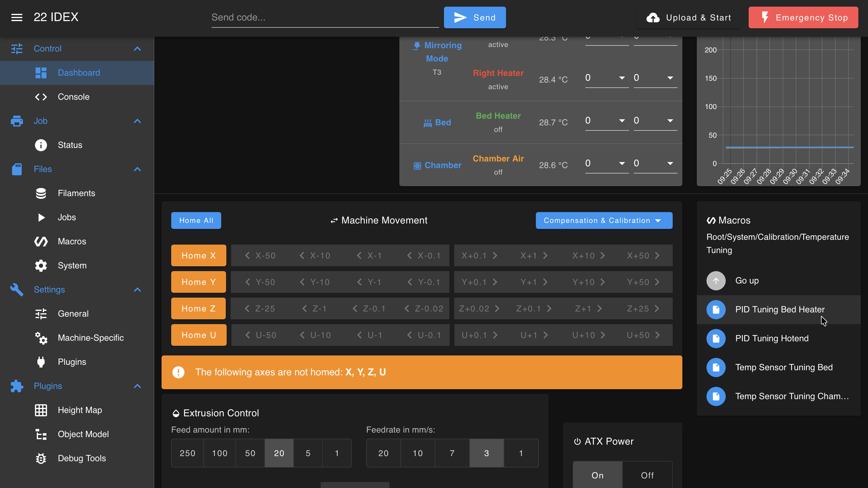The width and height of the screenshot is (868, 488).
Task: Click the Object Model tree icon
Action: pos(41,434)
